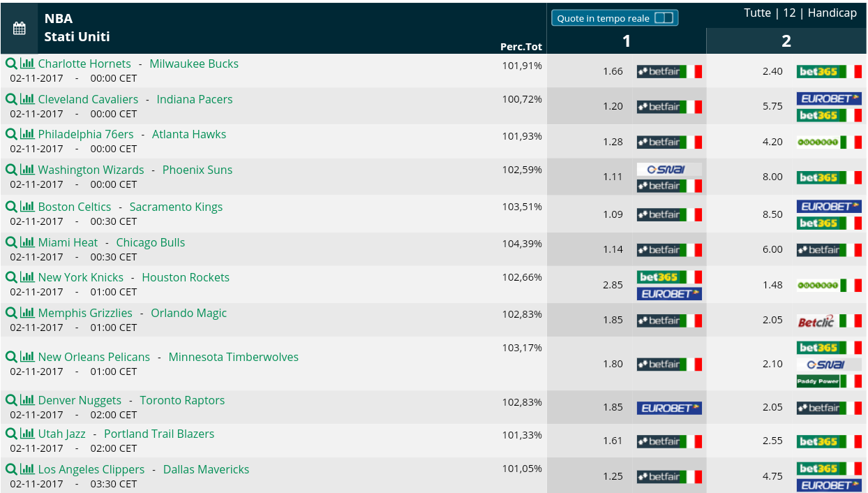Click the magnifier icon for Denver Nuggets match
This screenshot has height=493, width=868.
click(11, 400)
